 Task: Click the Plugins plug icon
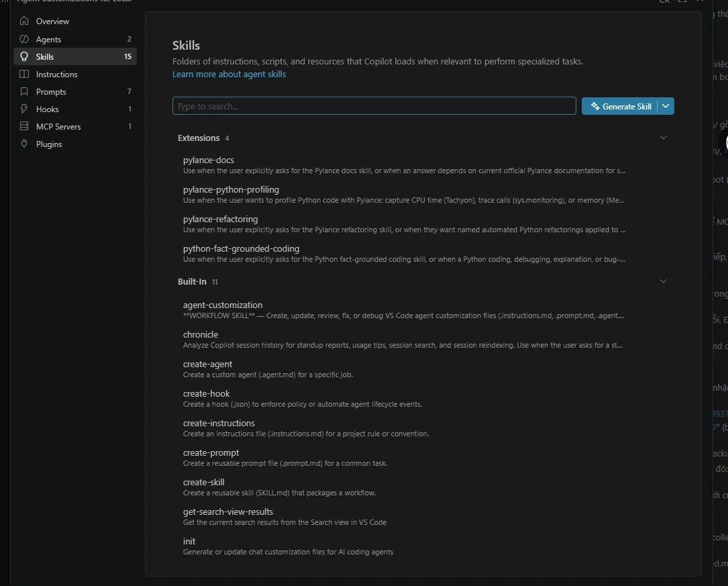click(x=24, y=144)
